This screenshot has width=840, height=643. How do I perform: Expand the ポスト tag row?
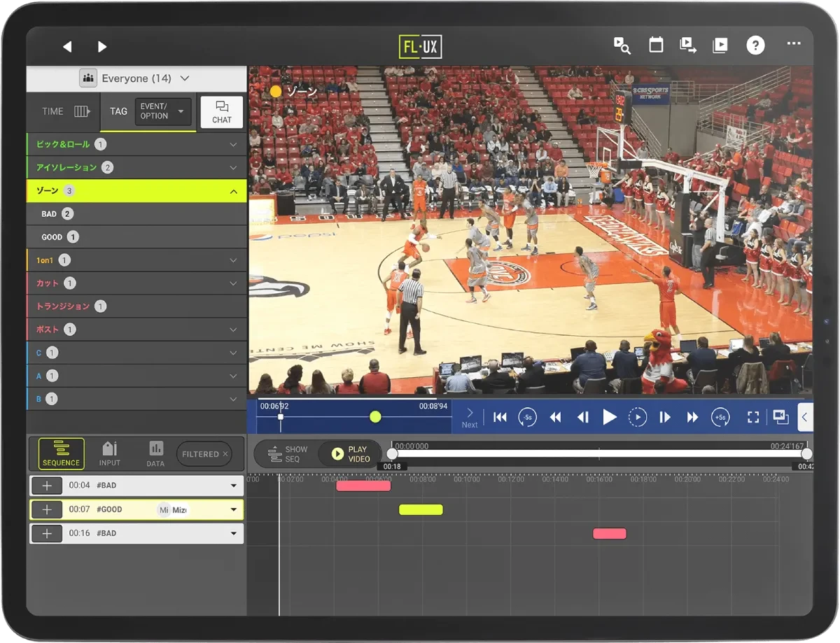coord(136,330)
